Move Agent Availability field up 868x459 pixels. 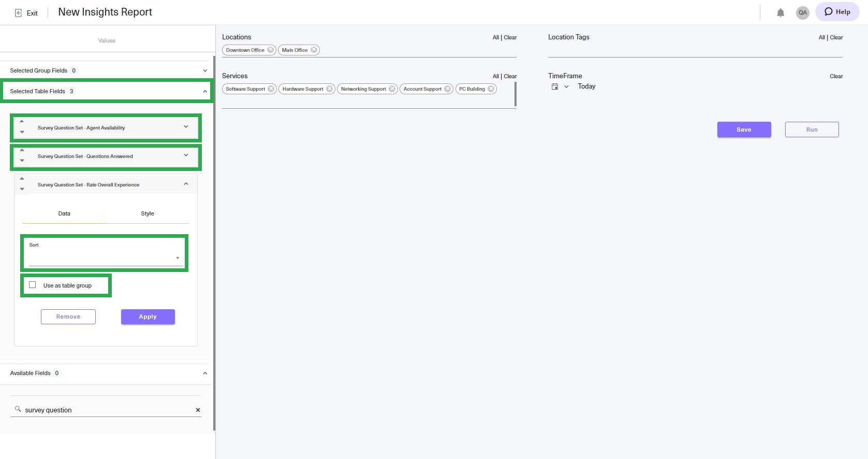coord(22,121)
